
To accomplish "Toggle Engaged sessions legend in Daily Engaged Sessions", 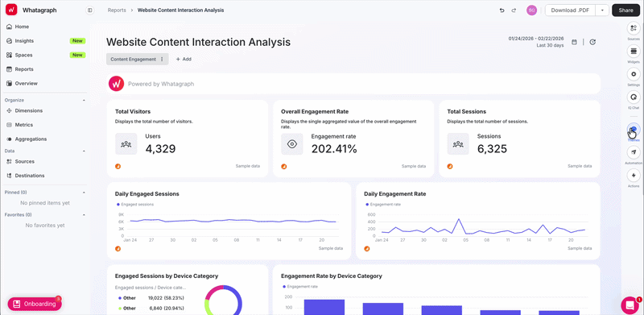I will [135, 205].
